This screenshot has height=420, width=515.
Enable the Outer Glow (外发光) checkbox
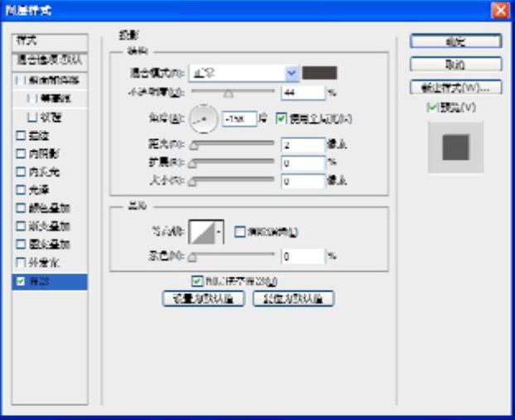21,262
